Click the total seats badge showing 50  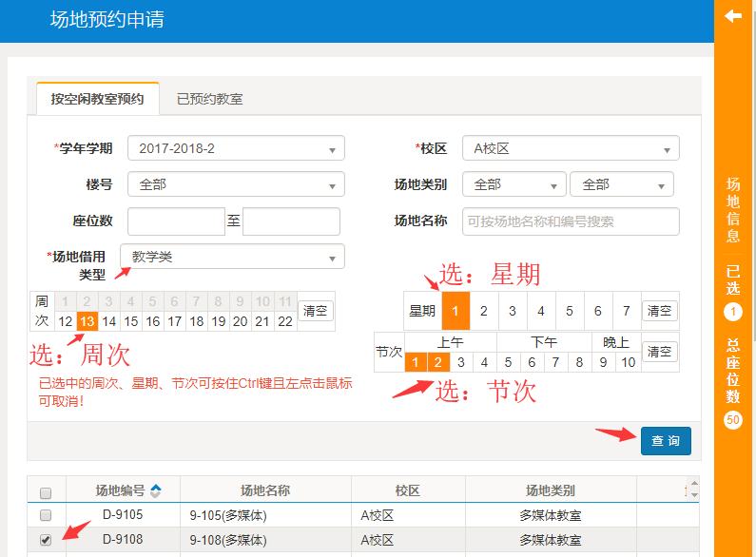coord(733,419)
